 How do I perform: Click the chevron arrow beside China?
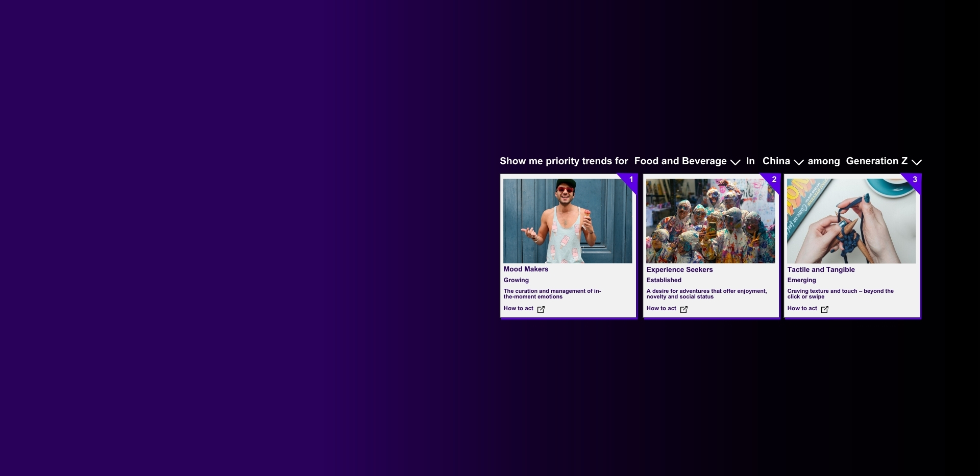pos(799,162)
